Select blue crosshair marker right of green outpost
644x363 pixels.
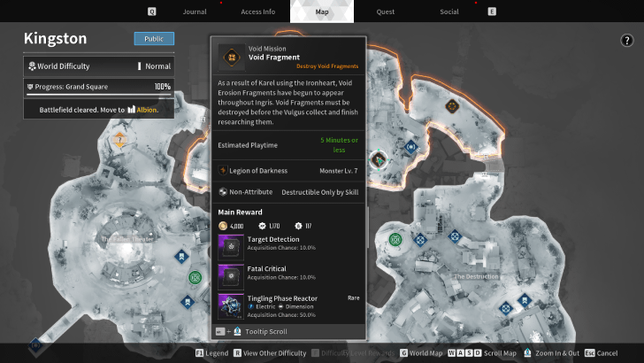point(419,239)
